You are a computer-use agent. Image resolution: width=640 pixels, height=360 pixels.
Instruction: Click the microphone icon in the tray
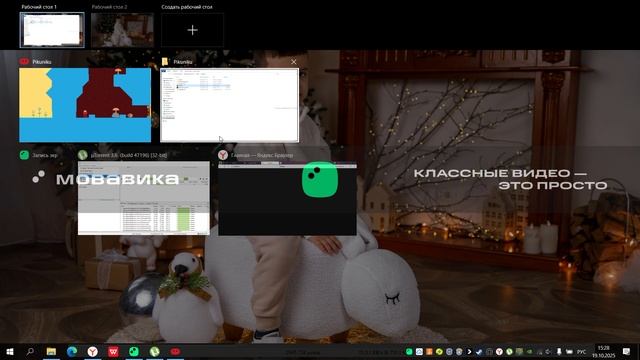coord(559,351)
